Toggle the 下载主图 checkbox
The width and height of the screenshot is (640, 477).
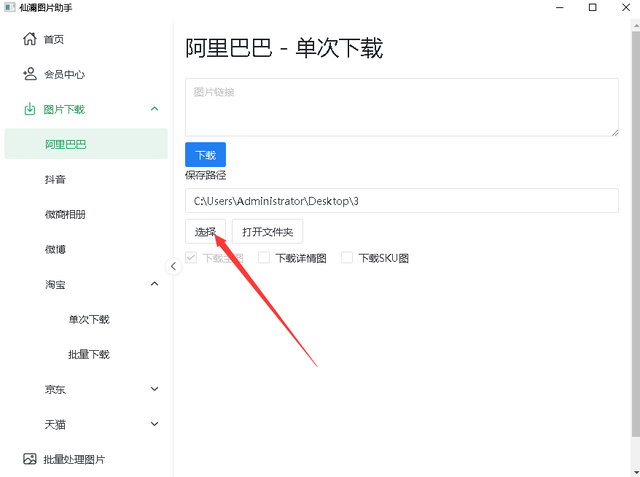[191, 257]
